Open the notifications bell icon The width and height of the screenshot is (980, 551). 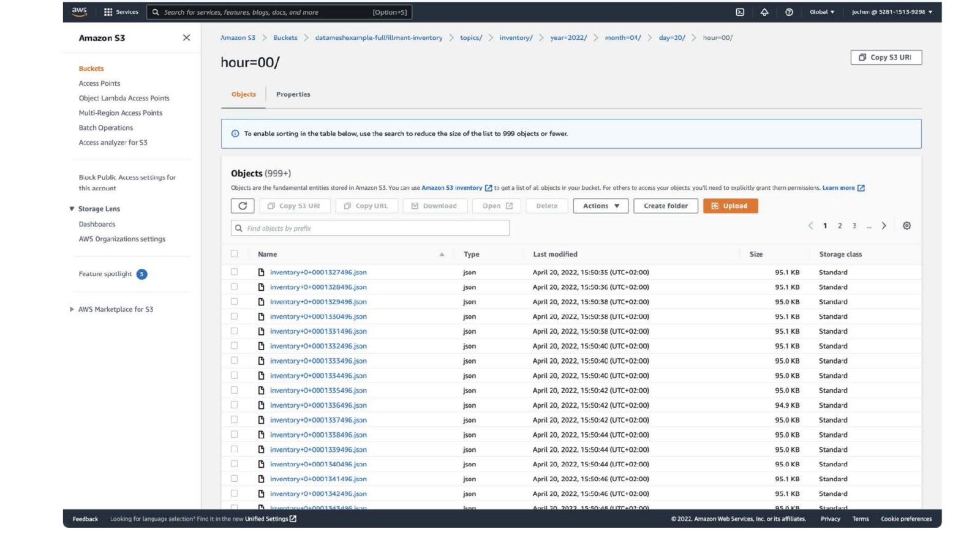(764, 12)
